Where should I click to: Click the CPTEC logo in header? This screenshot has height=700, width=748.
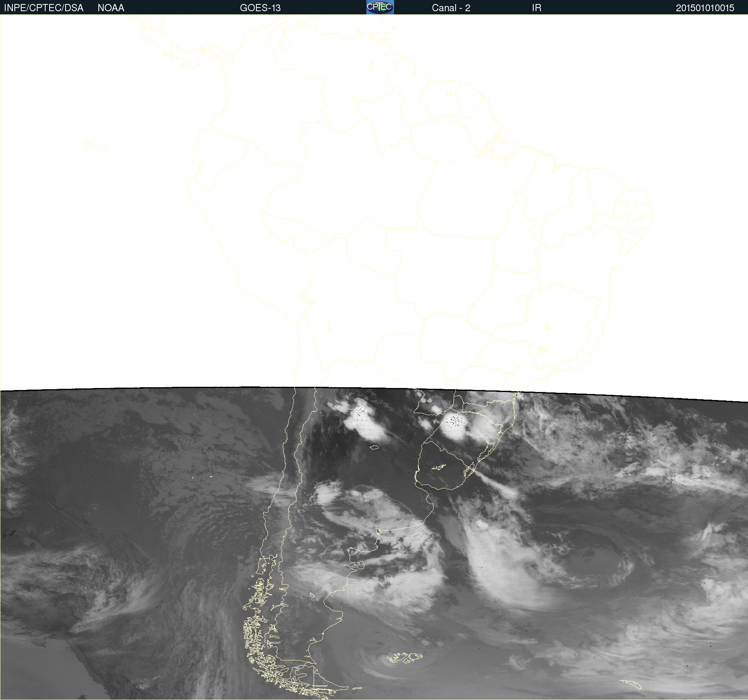380,7
